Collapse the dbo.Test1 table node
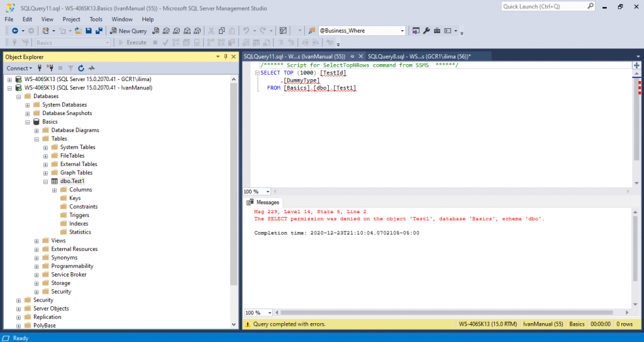Screen dimensions: 644x342 [x=45, y=182]
